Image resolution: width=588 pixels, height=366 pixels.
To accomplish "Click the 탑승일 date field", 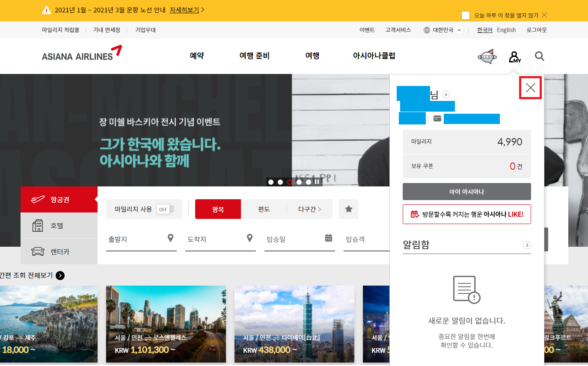I will coord(300,239).
